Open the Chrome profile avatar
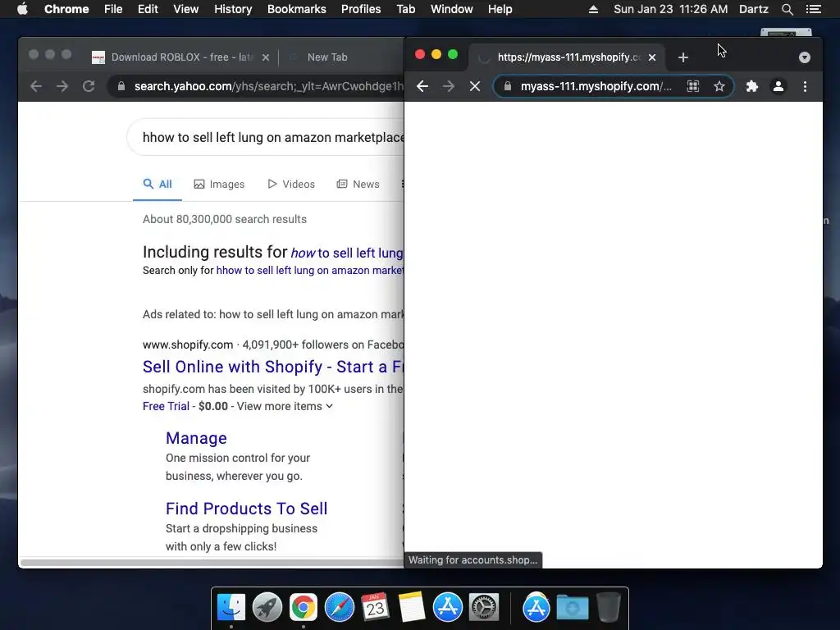Viewport: 840px width, 630px height. click(x=778, y=86)
